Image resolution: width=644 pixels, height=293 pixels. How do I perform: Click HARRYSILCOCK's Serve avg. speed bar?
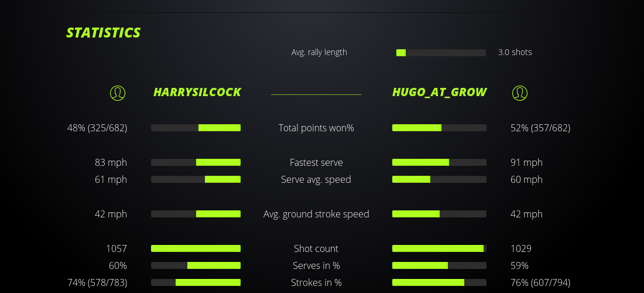point(196,179)
